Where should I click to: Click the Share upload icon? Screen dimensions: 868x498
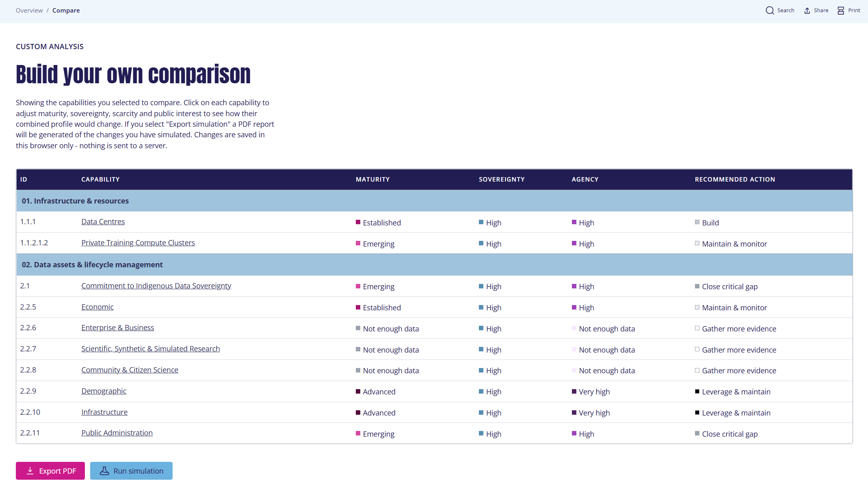[x=807, y=11]
